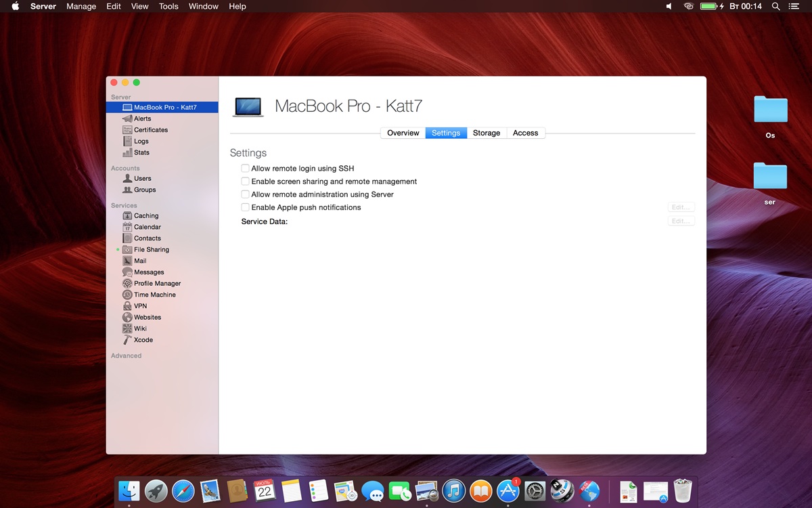Open the Help menu
The image size is (812, 508).
238,6
